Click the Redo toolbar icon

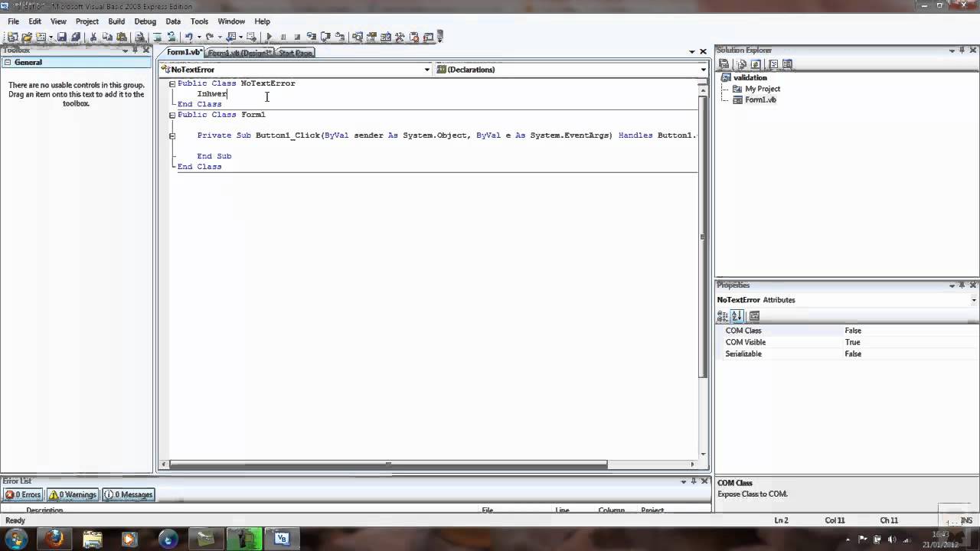point(209,37)
